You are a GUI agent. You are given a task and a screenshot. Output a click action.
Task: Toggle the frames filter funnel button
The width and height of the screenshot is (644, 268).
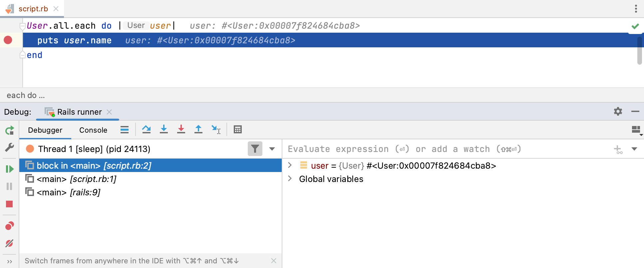coord(255,149)
